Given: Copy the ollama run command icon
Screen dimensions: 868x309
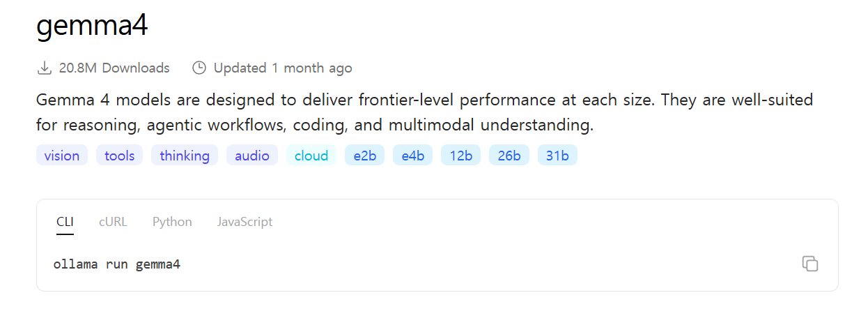Looking at the screenshot, I should (809, 264).
